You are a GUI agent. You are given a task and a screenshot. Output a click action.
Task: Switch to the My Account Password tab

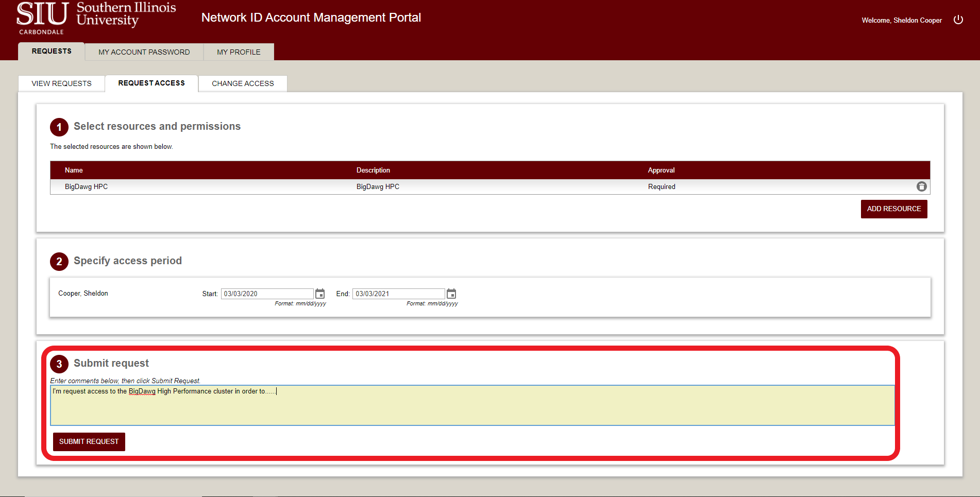pos(144,52)
